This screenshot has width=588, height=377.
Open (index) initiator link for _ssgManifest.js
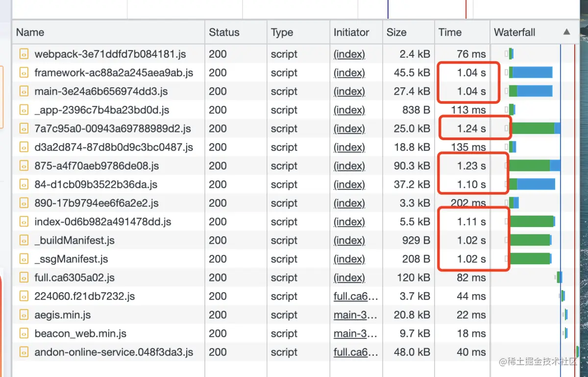[349, 259]
